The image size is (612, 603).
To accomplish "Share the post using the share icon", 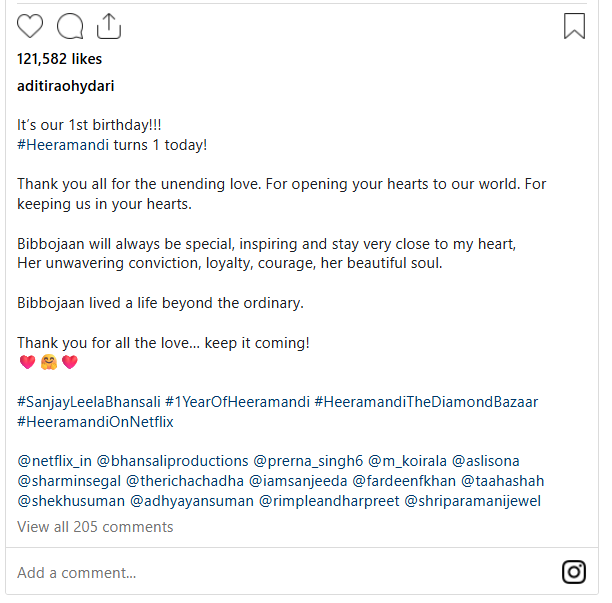I will pos(109,26).
